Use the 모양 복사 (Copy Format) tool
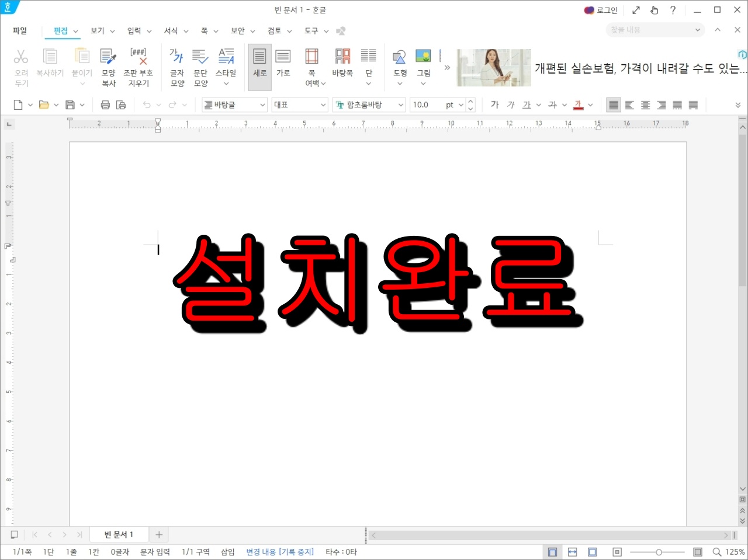 pos(108,64)
